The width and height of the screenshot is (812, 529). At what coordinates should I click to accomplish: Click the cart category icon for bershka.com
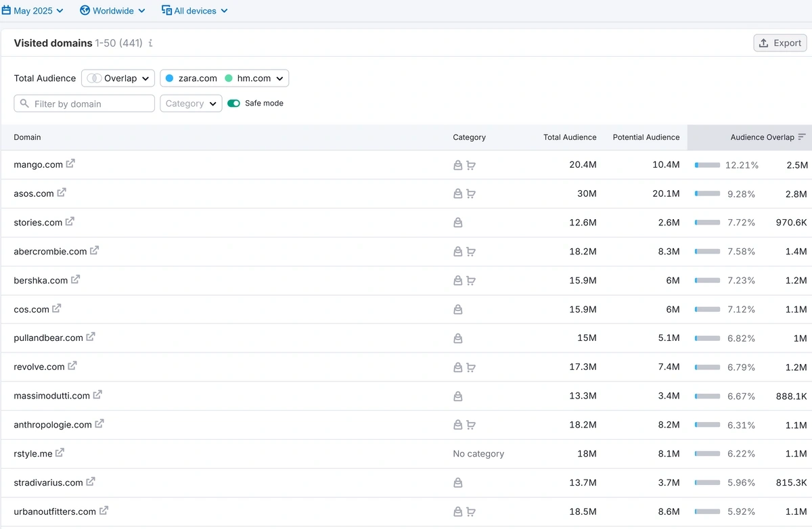point(471,281)
